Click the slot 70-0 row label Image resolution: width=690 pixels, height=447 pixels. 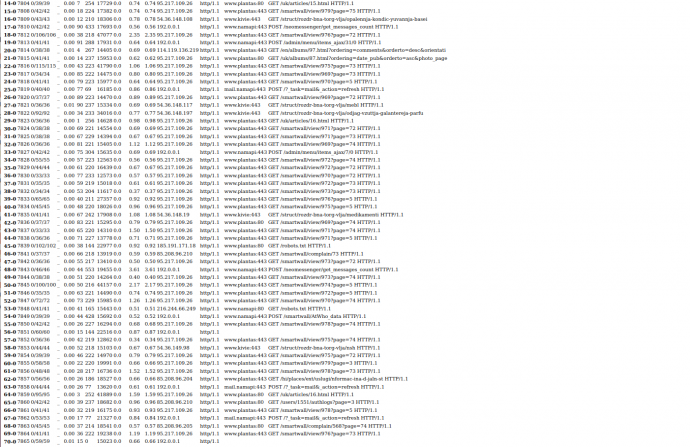tap(10, 441)
